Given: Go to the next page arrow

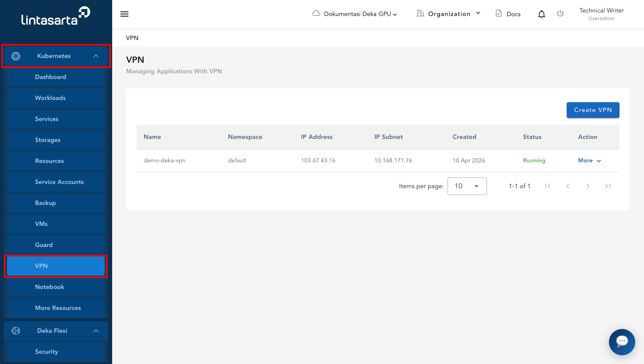Looking at the screenshot, I should [588, 186].
